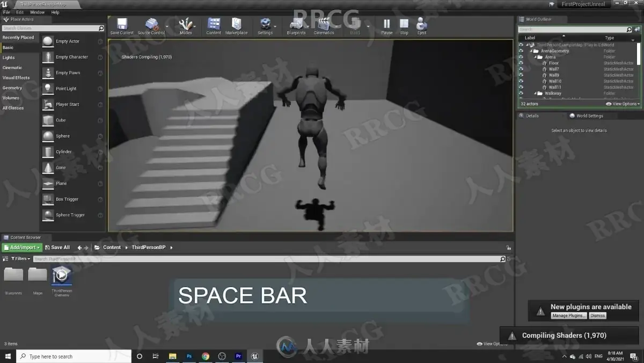This screenshot has height=363, width=644.
Task: Select the Plane shape icon
Action: coord(48,183)
